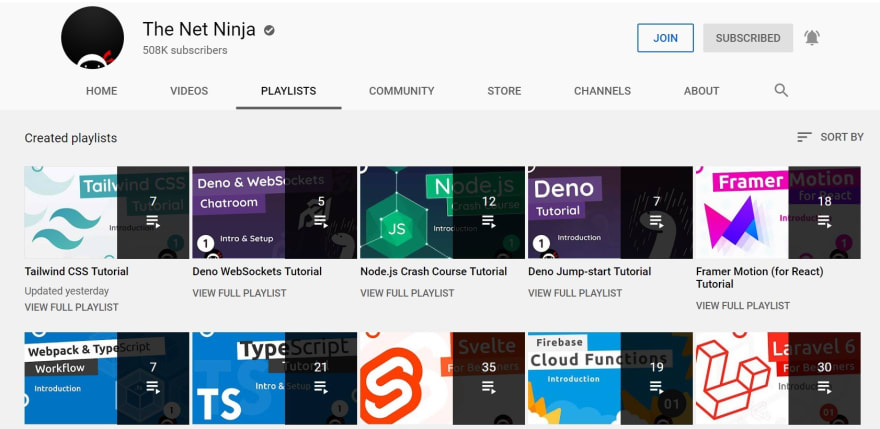Viewport: 880px width, 429px height.
Task: View full playlist for Tailwind CSS Tutorial
Action: pyautogui.click(x=71, y=307)
